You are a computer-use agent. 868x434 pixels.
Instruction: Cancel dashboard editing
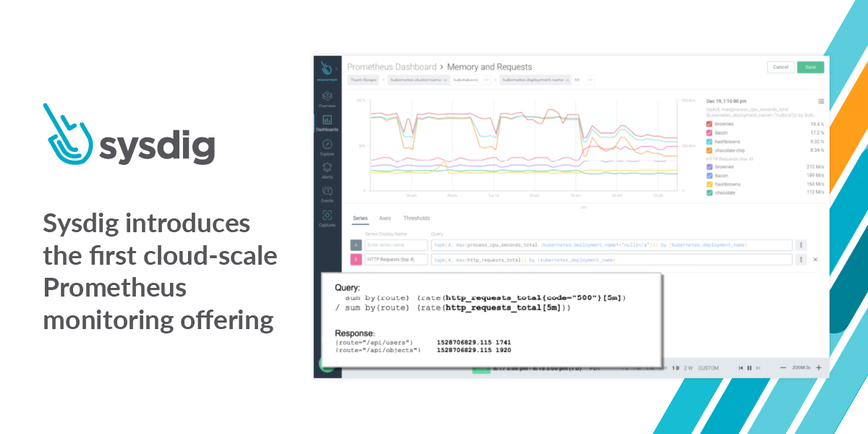[780, 67]
